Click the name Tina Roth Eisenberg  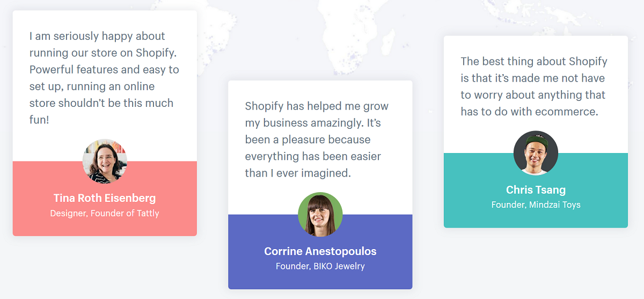click(105, 198)
